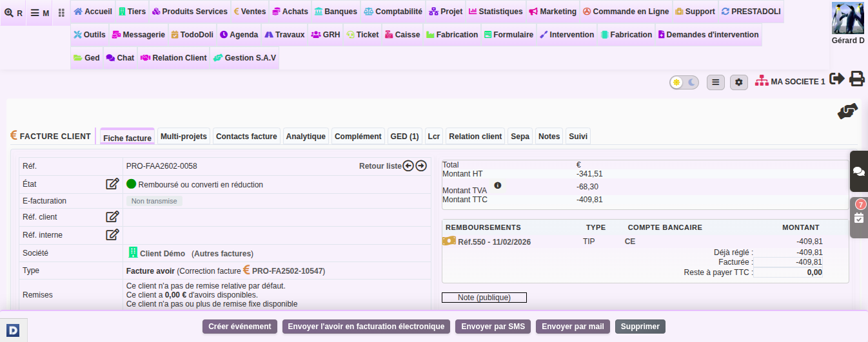Edit the Réf. interne field
Image resolution: width=868 pixels, height=342 pixels.
112,234
